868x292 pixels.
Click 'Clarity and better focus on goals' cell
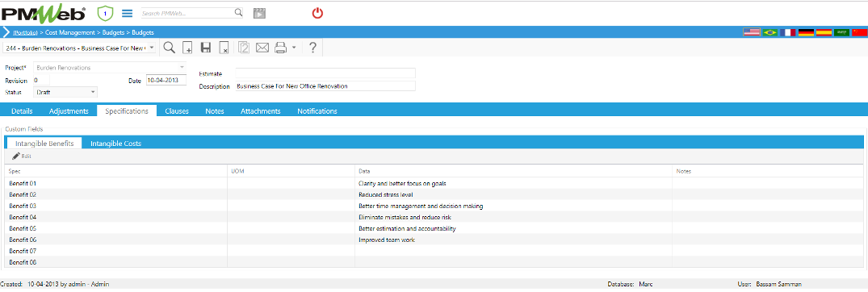(514, 183)
